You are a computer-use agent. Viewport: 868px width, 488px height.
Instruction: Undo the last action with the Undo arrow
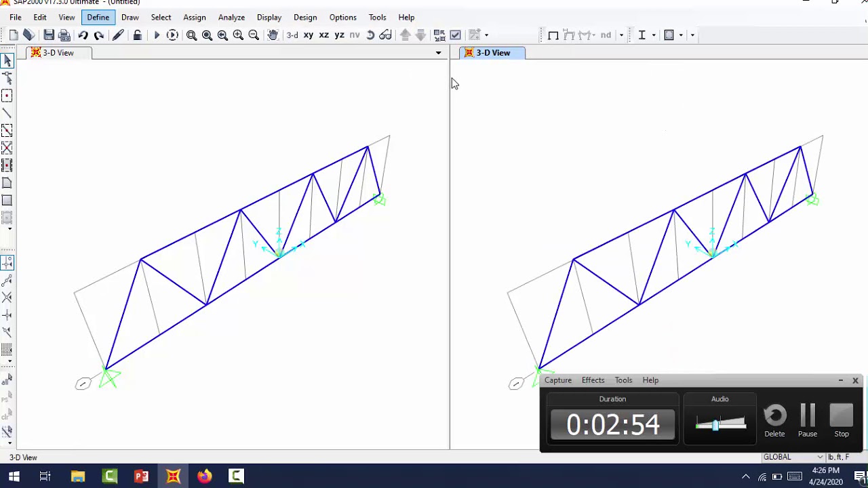click(x=83, y=35)
